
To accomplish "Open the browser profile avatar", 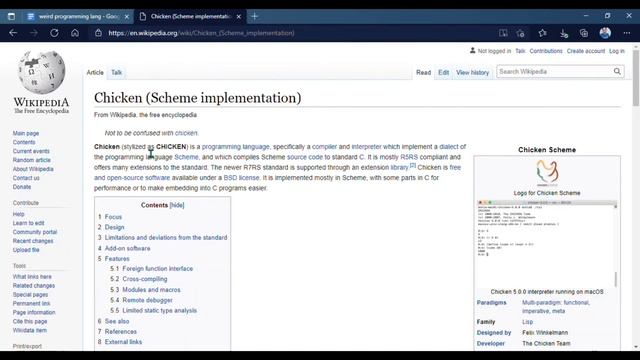I will (605, 33).
